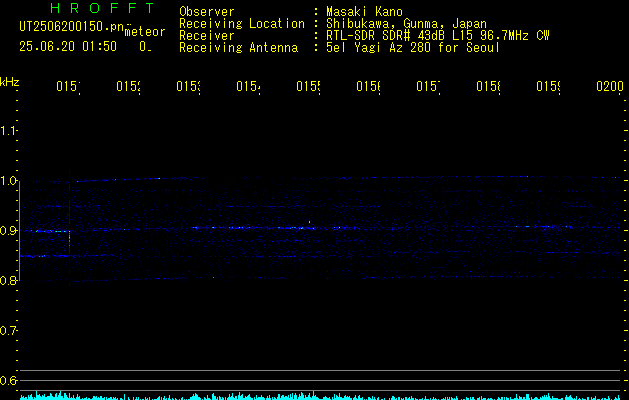
Task: Click the 'meteor' label
Action: [x=145, y=32]
